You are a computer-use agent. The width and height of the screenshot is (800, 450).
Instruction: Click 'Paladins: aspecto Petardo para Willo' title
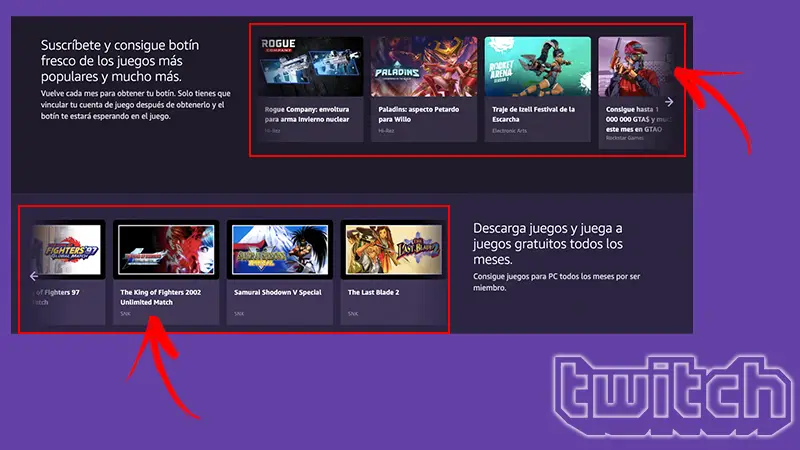pyautogui.click(x=418, y=114)
